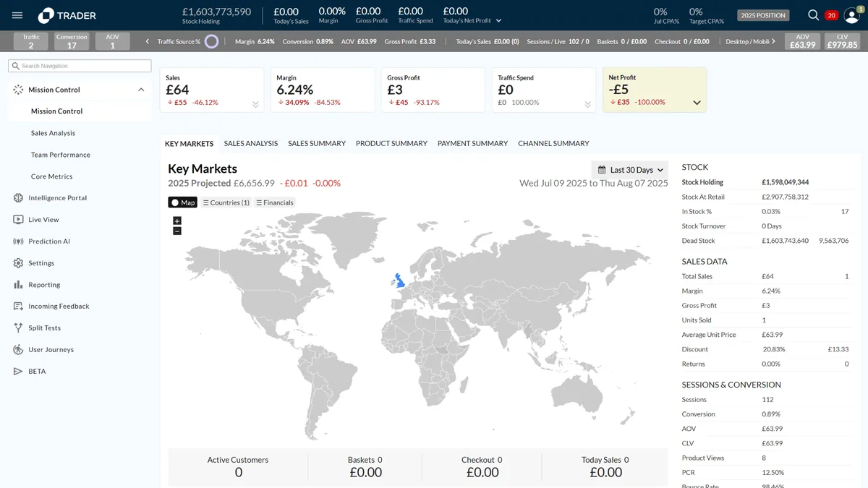Click the Baskets £0.00 tile
Viewport: 868px width, 488px height.
click(365, 467)
